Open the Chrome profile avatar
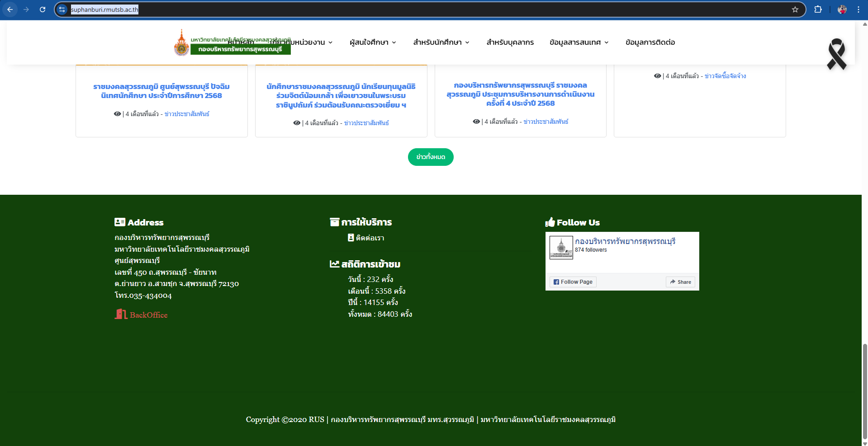 point(842,9)
